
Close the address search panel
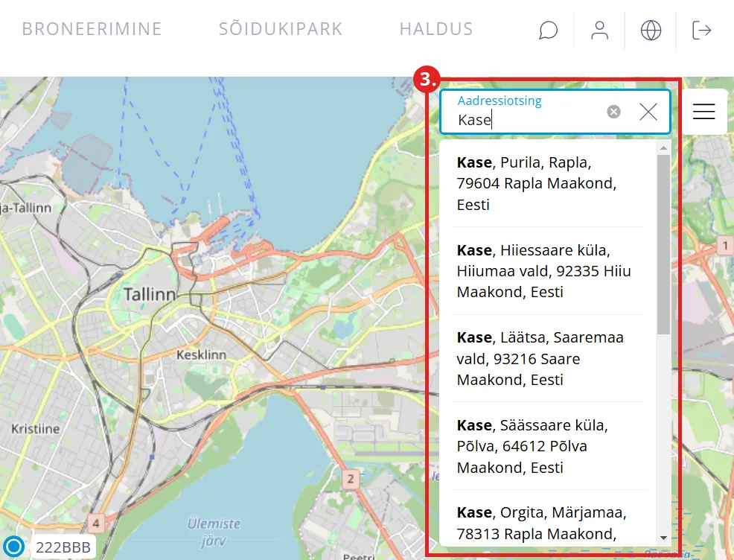[648, 112]
